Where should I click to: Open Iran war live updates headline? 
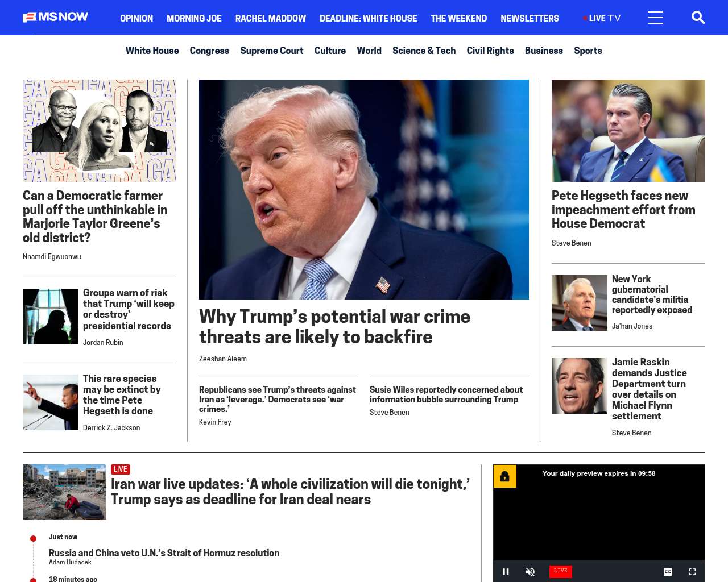(290, 492)
